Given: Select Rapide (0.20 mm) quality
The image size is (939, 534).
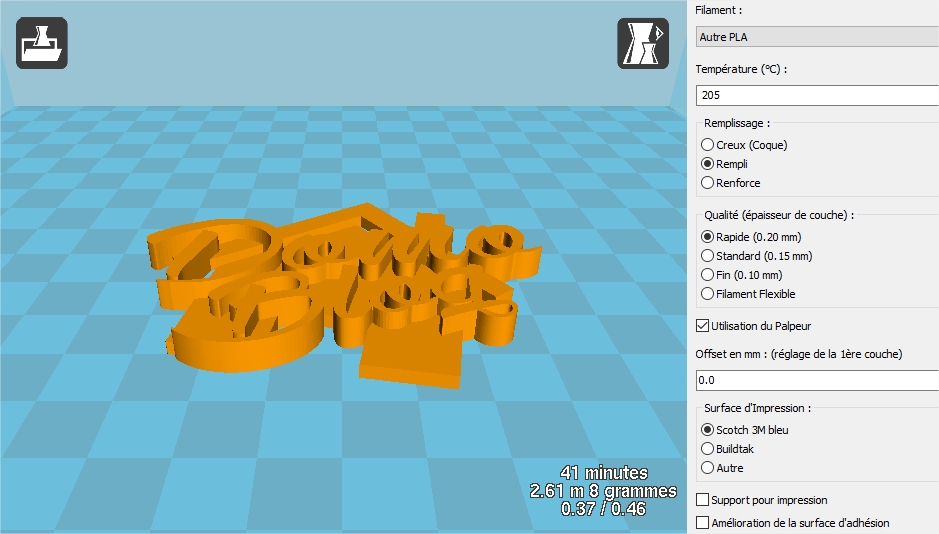Looking at the screenshot, I should 708,237.
